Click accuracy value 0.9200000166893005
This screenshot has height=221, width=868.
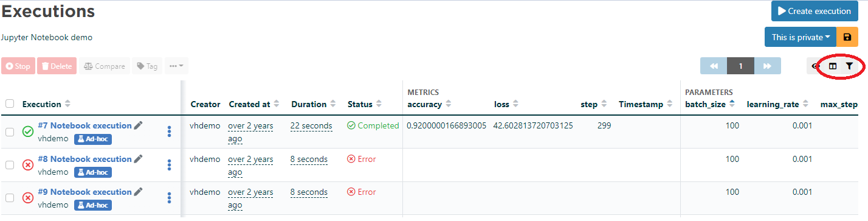pyautogui.click(x=447, y=125)
